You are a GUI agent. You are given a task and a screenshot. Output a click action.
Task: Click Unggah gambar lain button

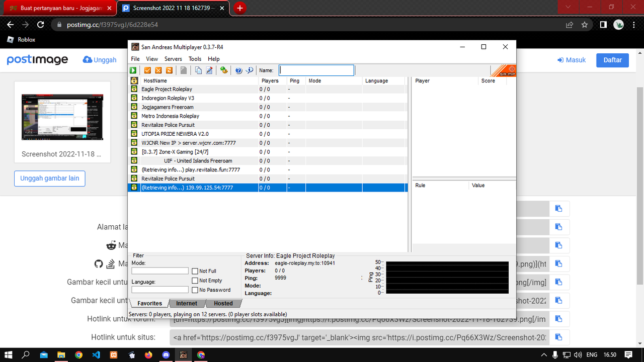50,178
